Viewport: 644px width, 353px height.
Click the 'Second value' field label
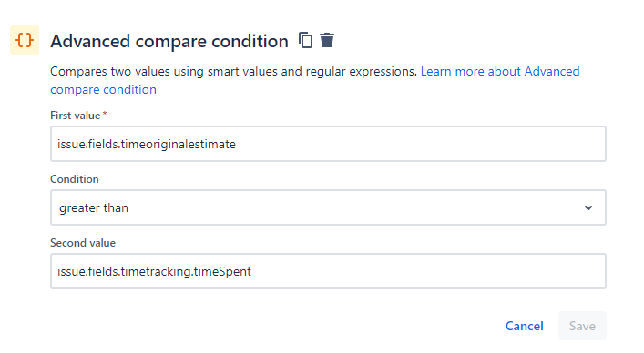(x=83, y=243)
